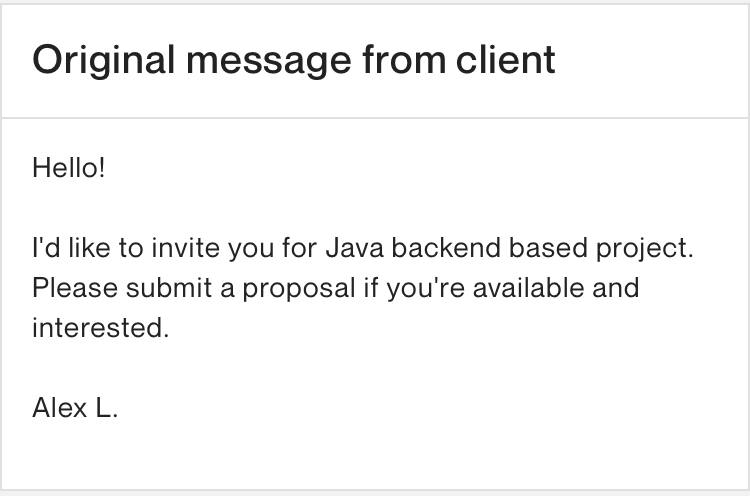
Task: Click the "Original message from client" heading
Action: click(293, 61)
